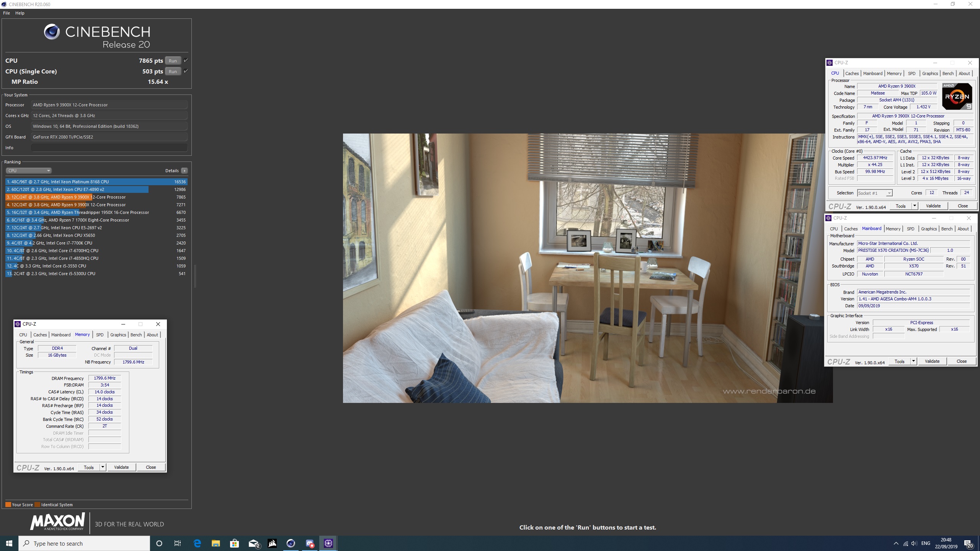Screen dimensions: 980x551
Task: Click Tools in the top CPU-Z window
Action: pyautogui.click(x=900, y=206)
